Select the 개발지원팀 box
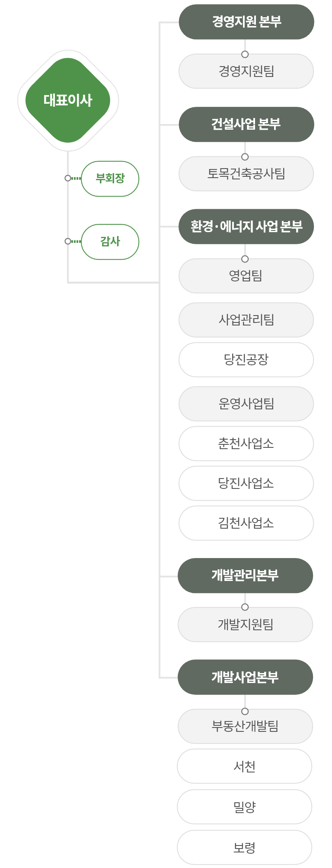 (245, 625)
